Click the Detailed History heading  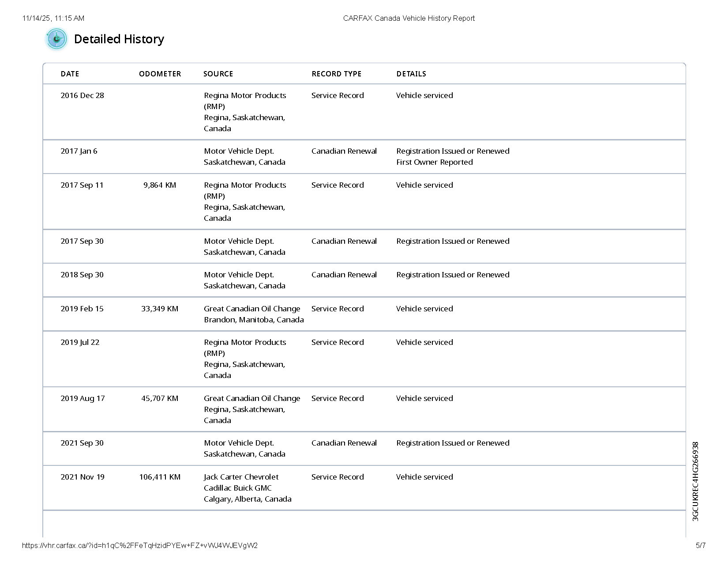(119, 39)
